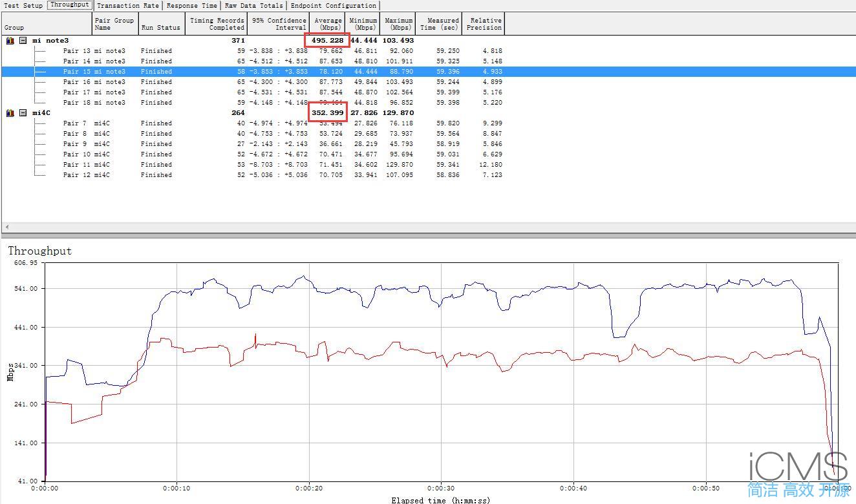The image size is (856, 504).
Task: Click Pair 17 maximum value 102.564
Action: coord(399,92)
